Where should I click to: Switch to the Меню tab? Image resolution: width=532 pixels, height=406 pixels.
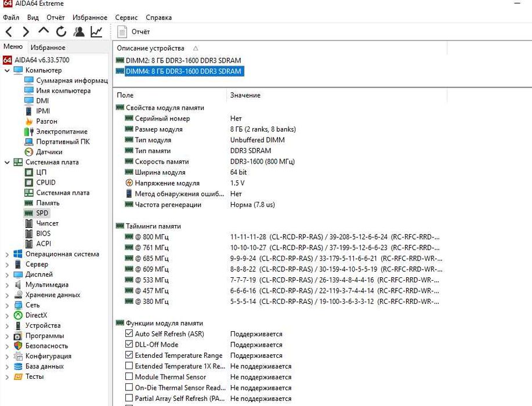(13, 47)
